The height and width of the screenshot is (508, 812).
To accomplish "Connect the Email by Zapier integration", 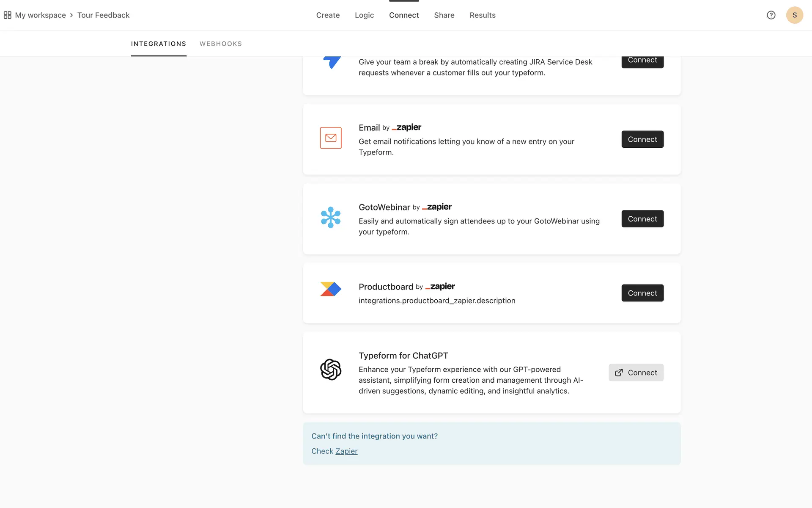I will click(x=642, y=139).
